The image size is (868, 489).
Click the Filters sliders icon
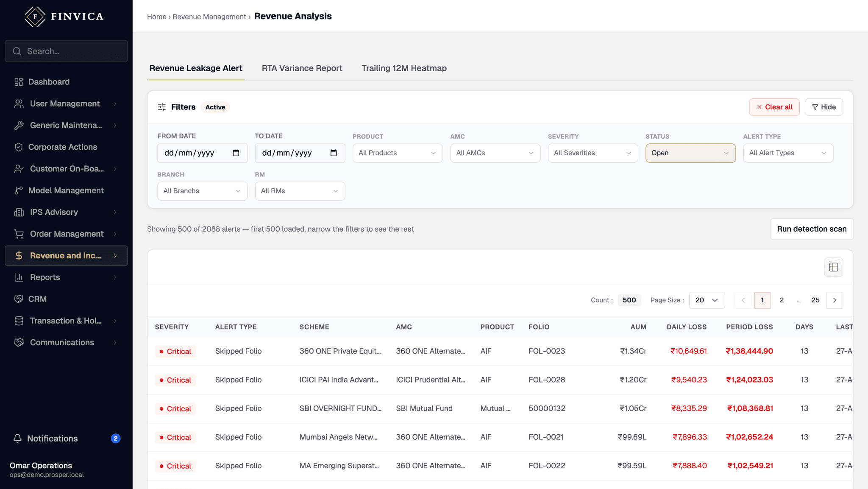162,107
